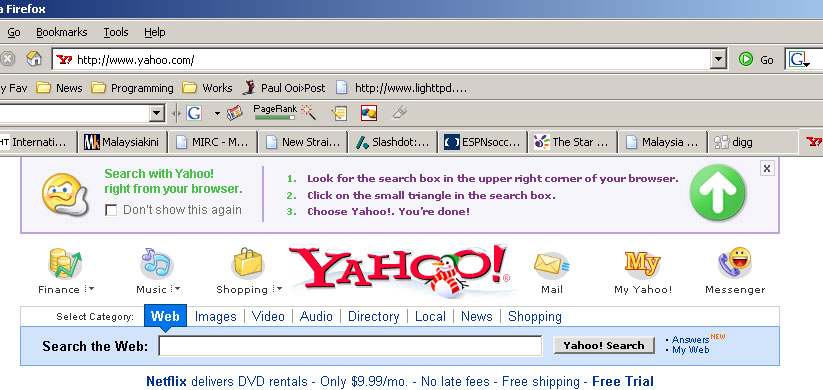The width and height of the screenshot is (823, 390).
Task: Check the Don't show this again box
Action: [x=111, y=210]
